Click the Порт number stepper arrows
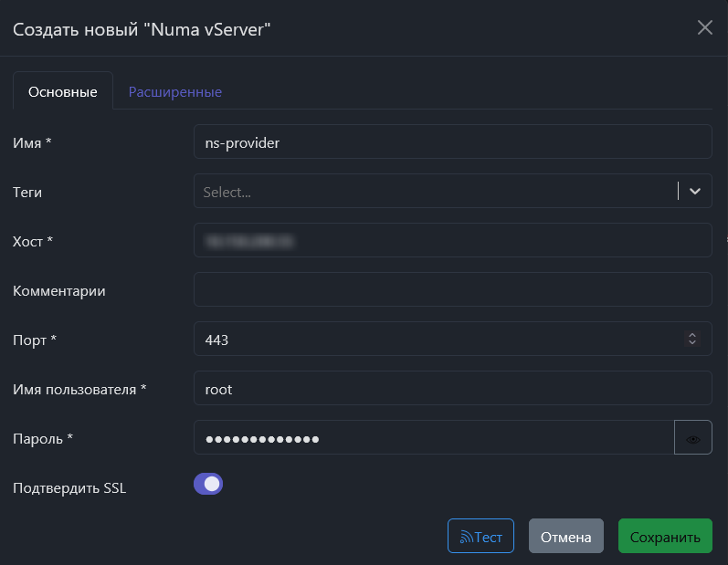 click(692, 339)
